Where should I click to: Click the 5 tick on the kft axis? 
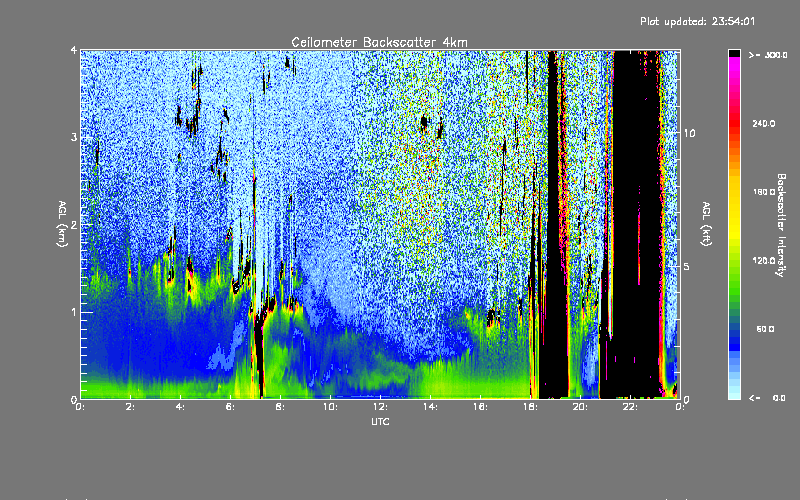pos(686,266)
